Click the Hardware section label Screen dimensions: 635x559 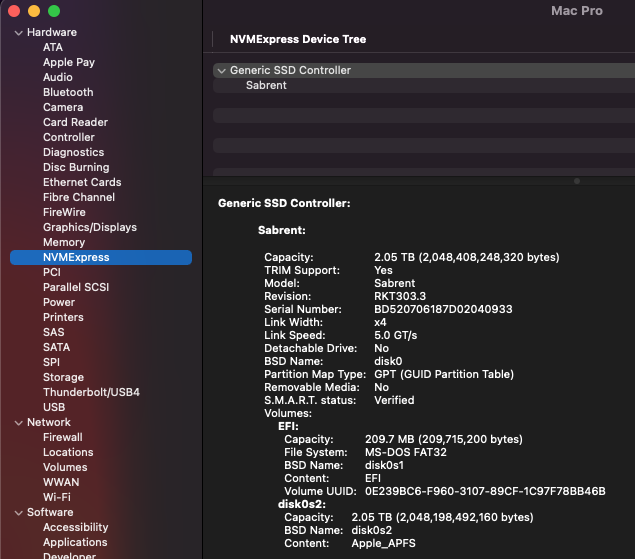[52, 32]
